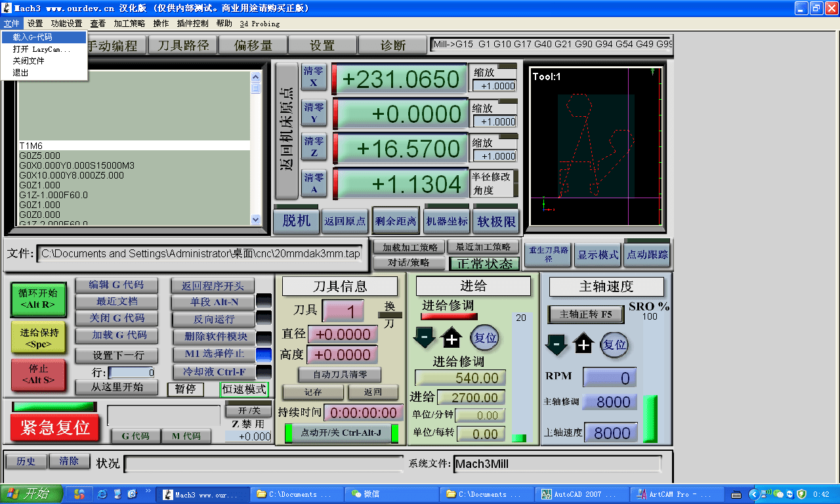Click the 刀具 tool number field
The height and width of the screenshot is (504, 840).
(343, 311)
